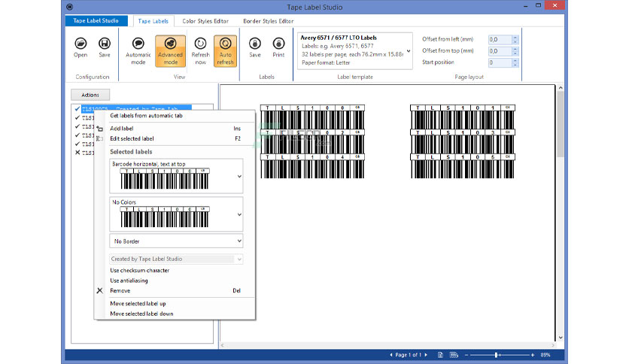
Task: Uncheck the first selected label checkbox
Action: [77, 108]
